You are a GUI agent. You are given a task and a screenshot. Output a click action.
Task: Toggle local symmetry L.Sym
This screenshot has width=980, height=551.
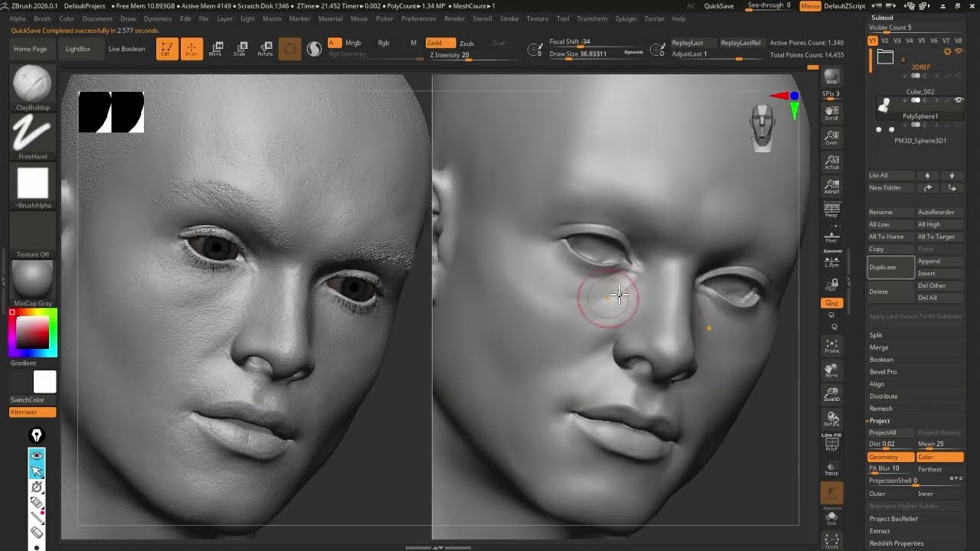[x=831, y=260]
